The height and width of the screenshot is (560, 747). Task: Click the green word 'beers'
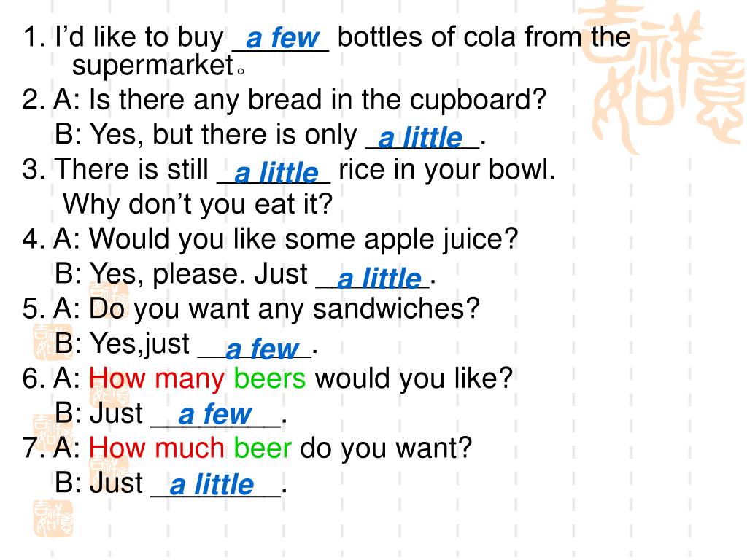(x=270, y=378)
